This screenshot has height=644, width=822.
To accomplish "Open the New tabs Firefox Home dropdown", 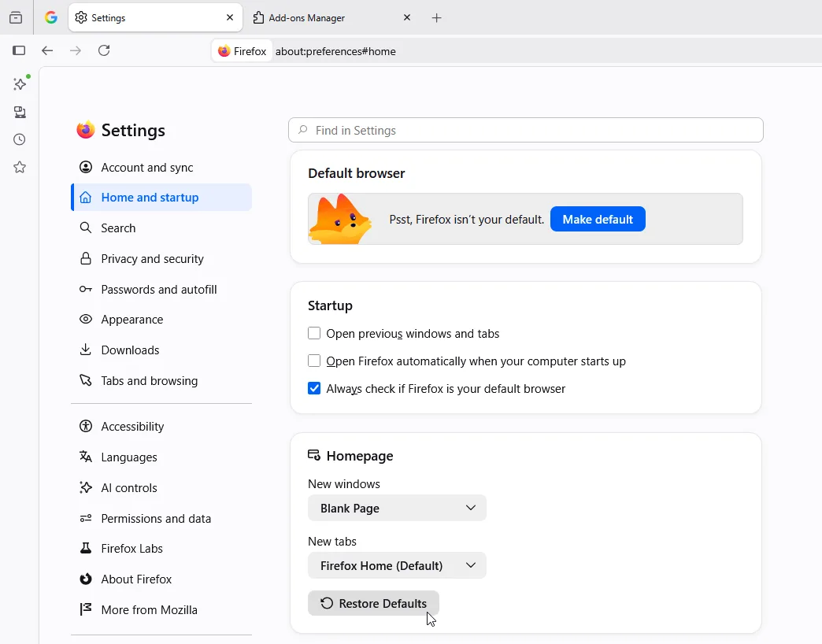I will coord(397,565).
